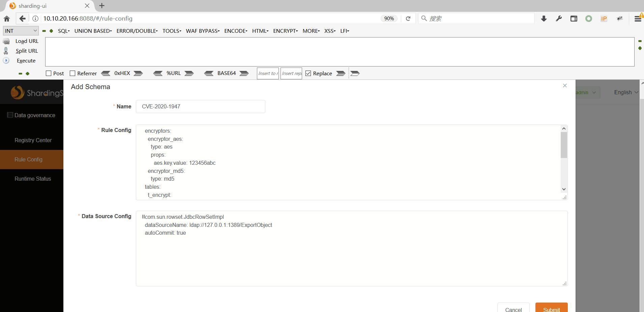This screenshot has height=312, width=644.
Task: Click the Data Source Config textarea
Action: (352, 249)
